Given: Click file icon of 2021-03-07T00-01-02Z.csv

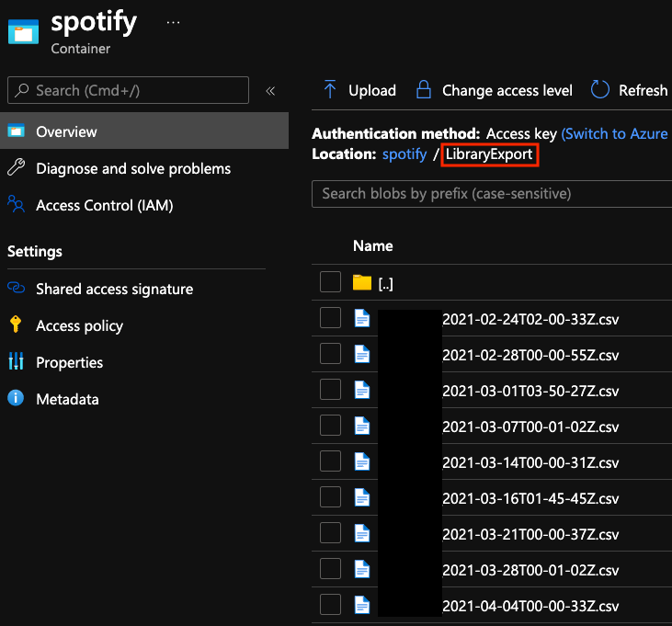Looking at the screenshot, I should coord(362,426).
